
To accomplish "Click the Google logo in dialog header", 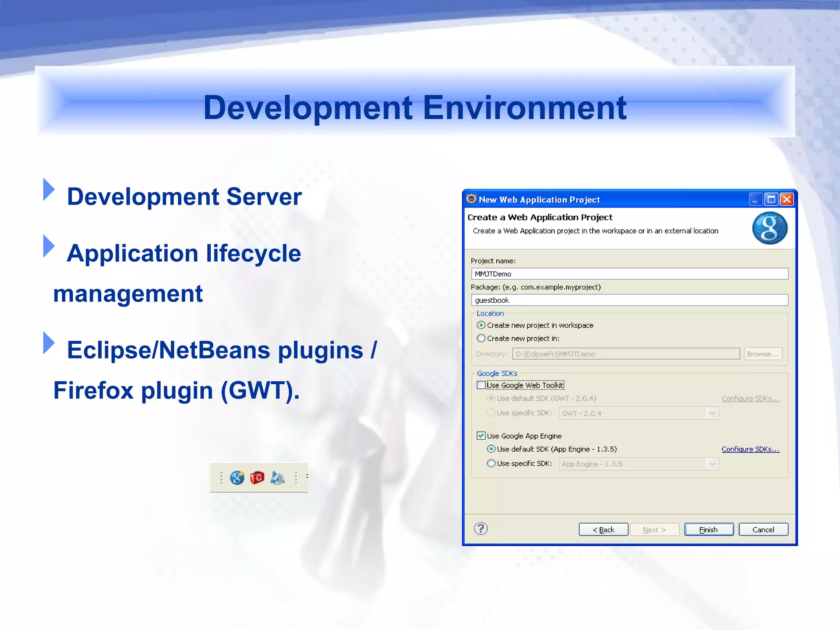I will click(x=770, y=228).
